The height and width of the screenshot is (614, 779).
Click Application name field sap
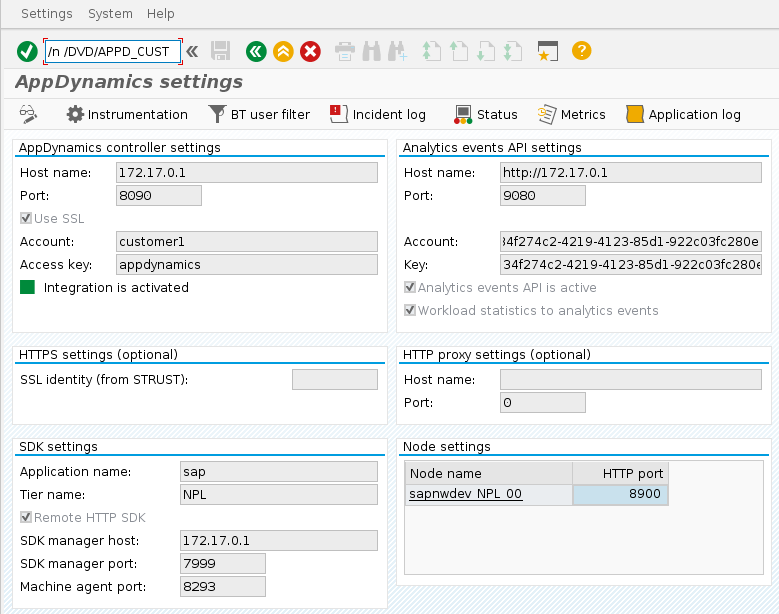[x=278, y=471]
